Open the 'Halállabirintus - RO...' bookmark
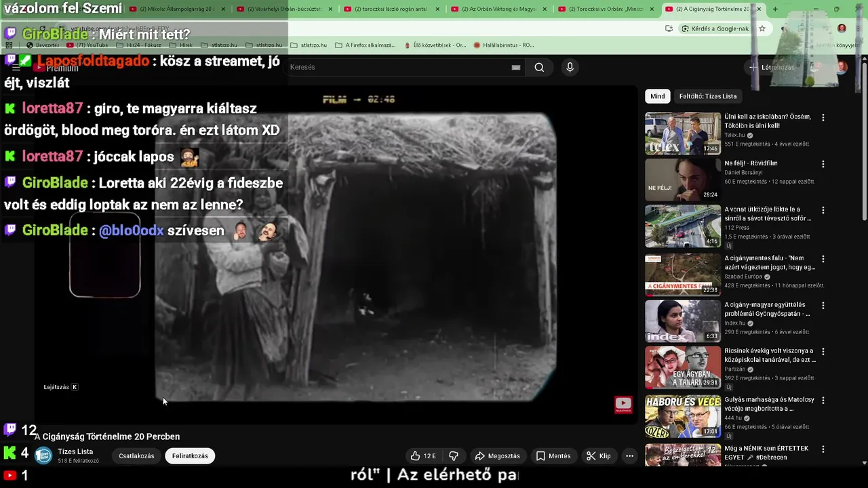 pyautogui.click(x=504, y=45)
